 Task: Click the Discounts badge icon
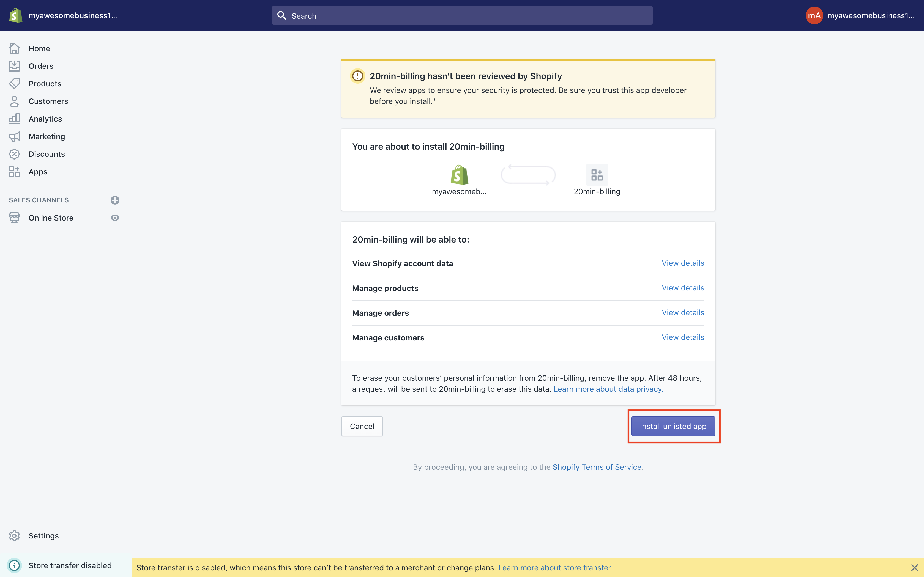point(14,154)
